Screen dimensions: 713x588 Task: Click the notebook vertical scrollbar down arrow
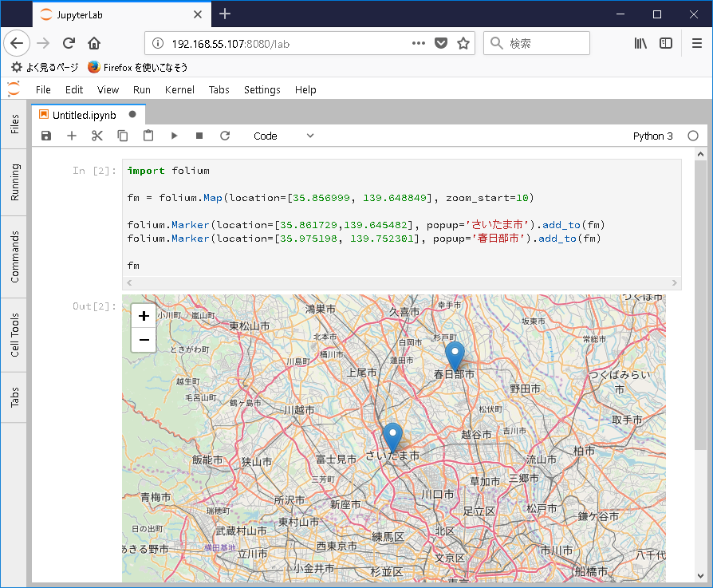pos(701,576)
